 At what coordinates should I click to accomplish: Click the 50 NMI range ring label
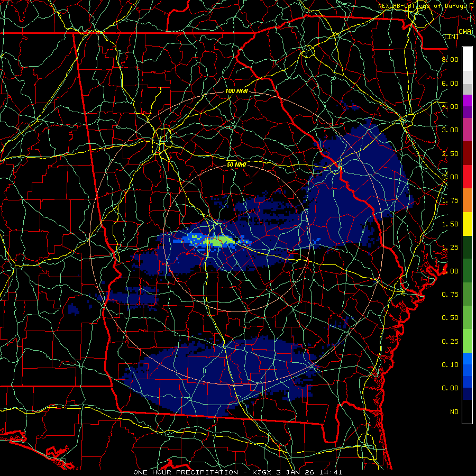click(236, 164)
